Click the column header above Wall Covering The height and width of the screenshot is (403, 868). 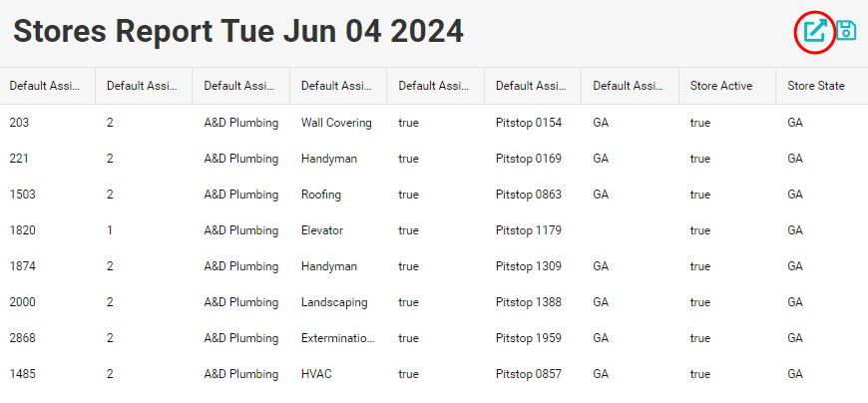pos(335,86)
